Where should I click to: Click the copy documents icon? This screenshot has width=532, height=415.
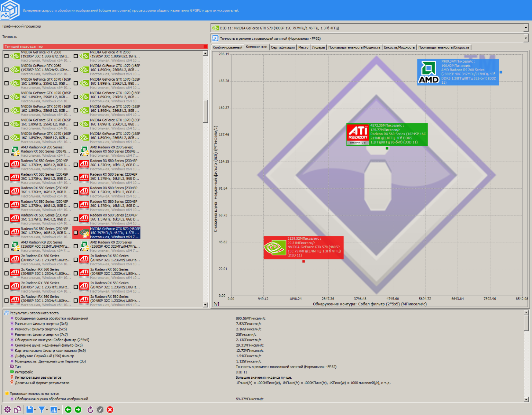click(17, 410)
